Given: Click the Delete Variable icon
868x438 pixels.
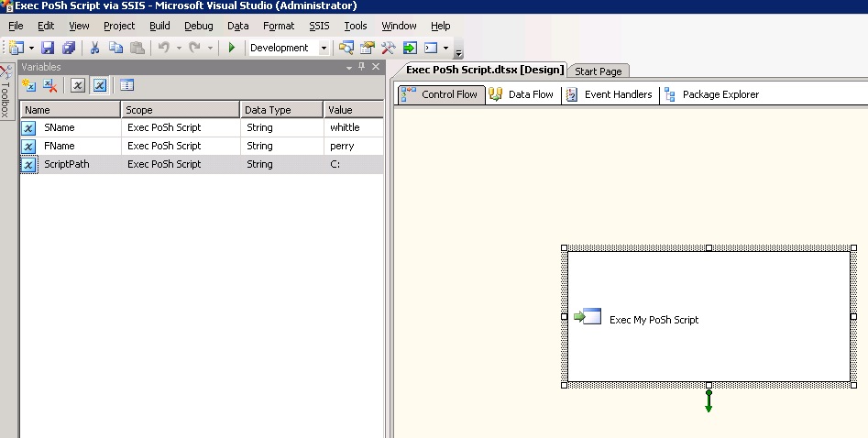Looking at the screenshot, I should point(49,85).
